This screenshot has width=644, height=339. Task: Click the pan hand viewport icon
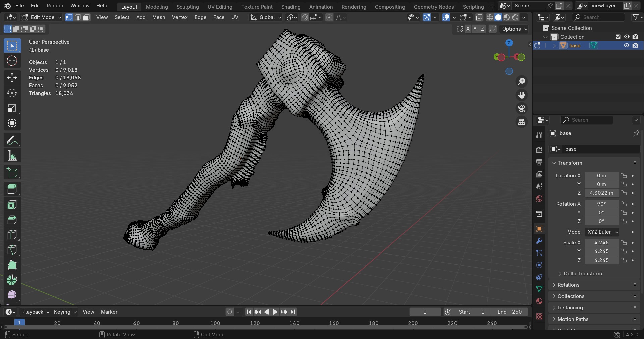(522, 95)
